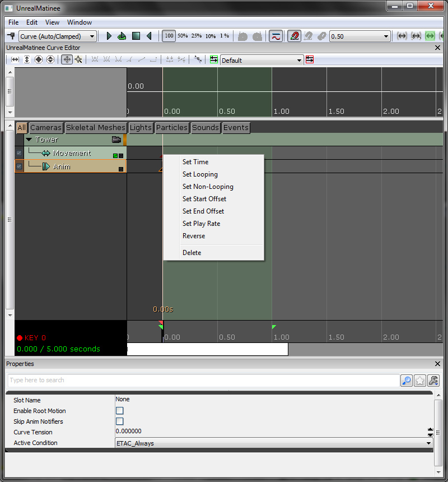Open the Active Condition ETAC_Always dropdown
Screen dimensions: 448x482
coord(273,443)
